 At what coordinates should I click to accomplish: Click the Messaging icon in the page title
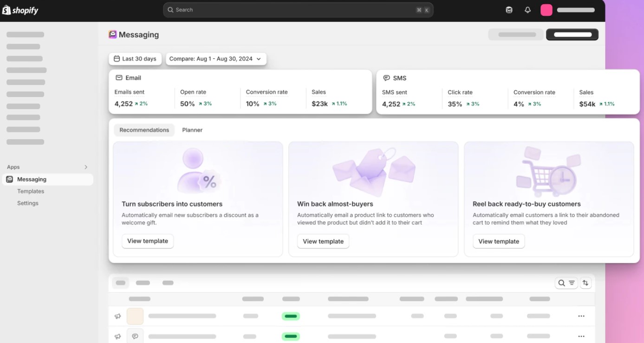pos(112,34)
